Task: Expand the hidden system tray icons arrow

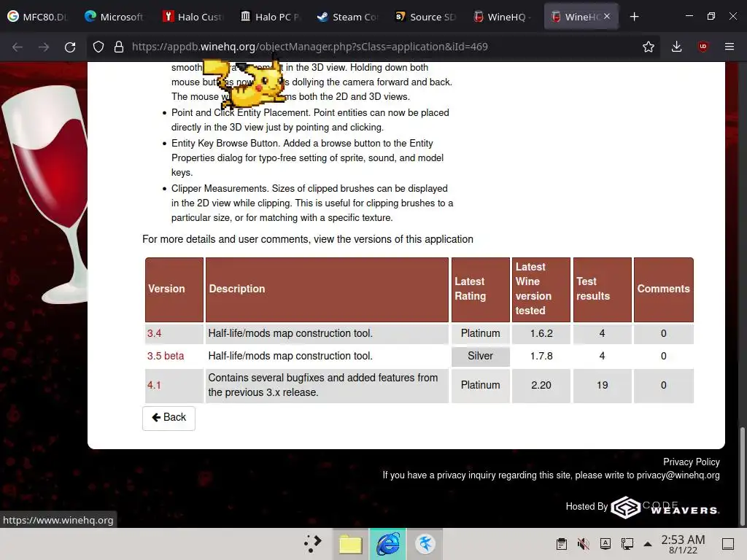Action: click(648, 544)
